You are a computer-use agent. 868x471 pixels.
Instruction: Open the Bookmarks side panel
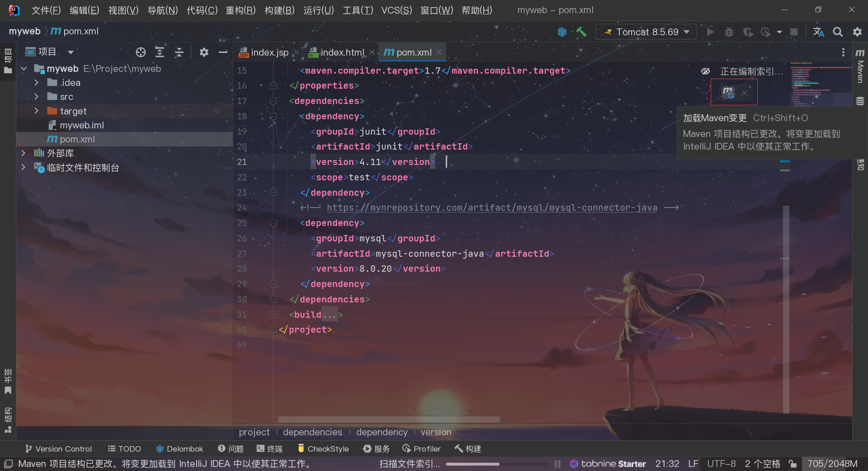coord(8,381)
